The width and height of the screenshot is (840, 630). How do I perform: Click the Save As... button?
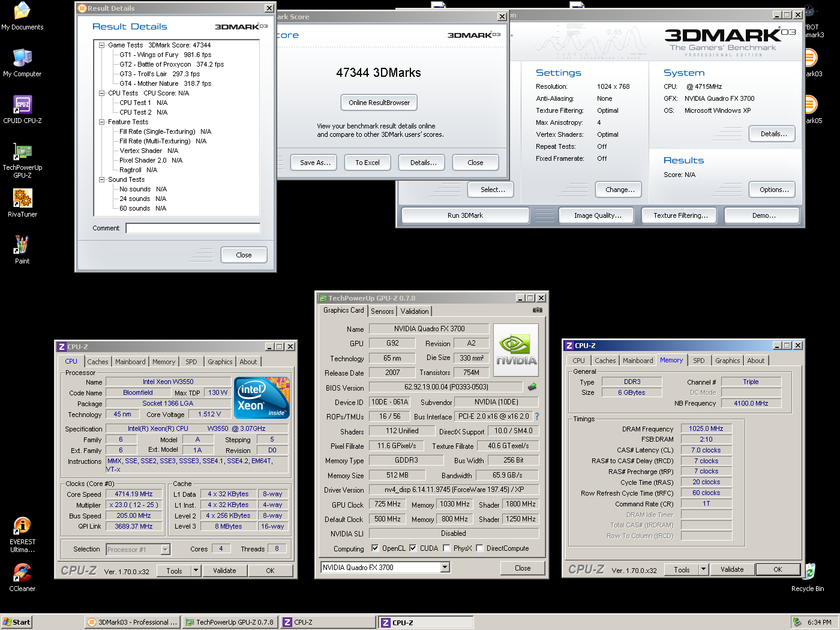click(315, 163)
